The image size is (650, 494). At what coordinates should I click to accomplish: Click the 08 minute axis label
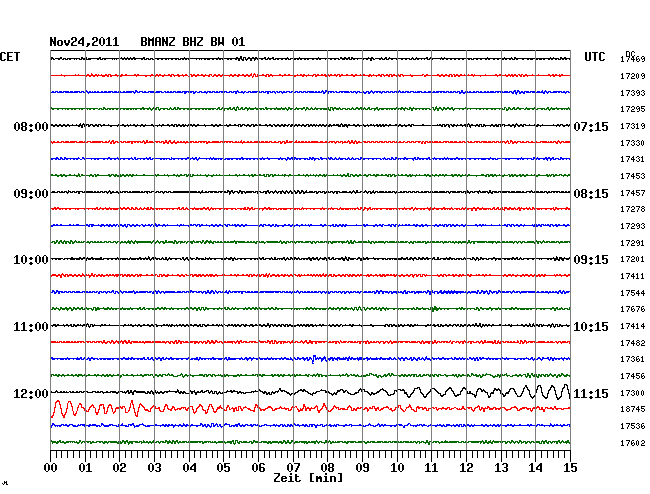[x=327, y=468]
